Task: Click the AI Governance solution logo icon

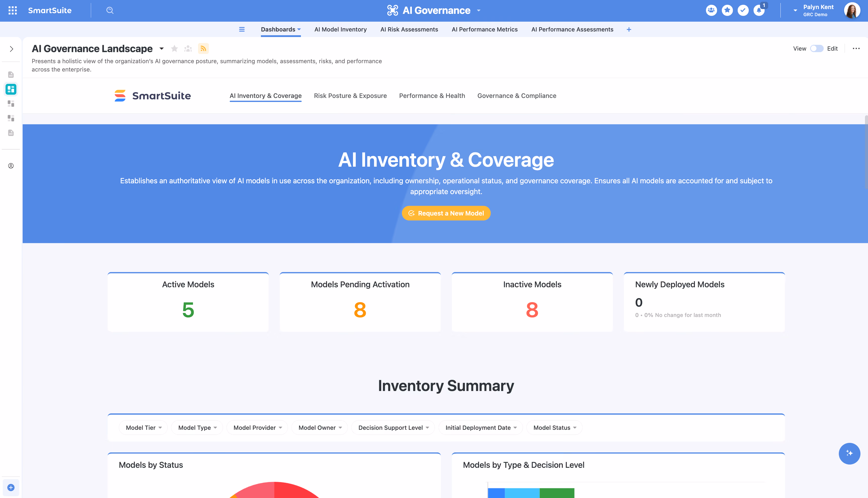Action: click(393, 10)
